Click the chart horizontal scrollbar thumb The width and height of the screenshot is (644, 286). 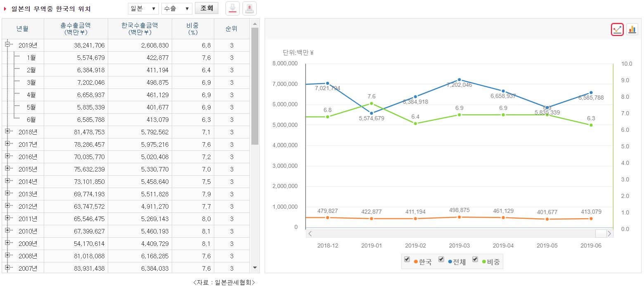[601, 234]
